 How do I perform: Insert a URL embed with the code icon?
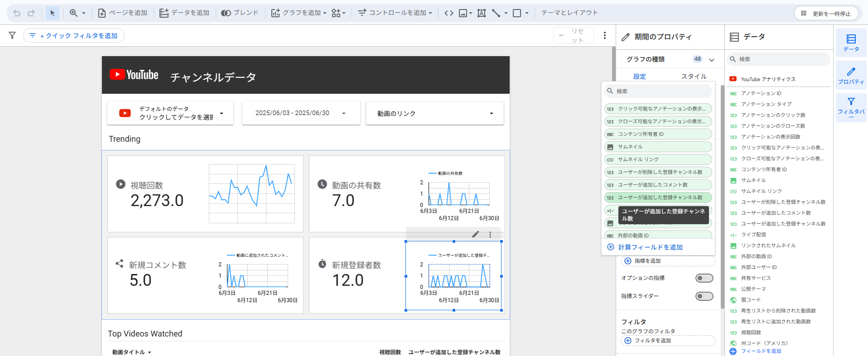pyautogui.click(x=448, y=13)
